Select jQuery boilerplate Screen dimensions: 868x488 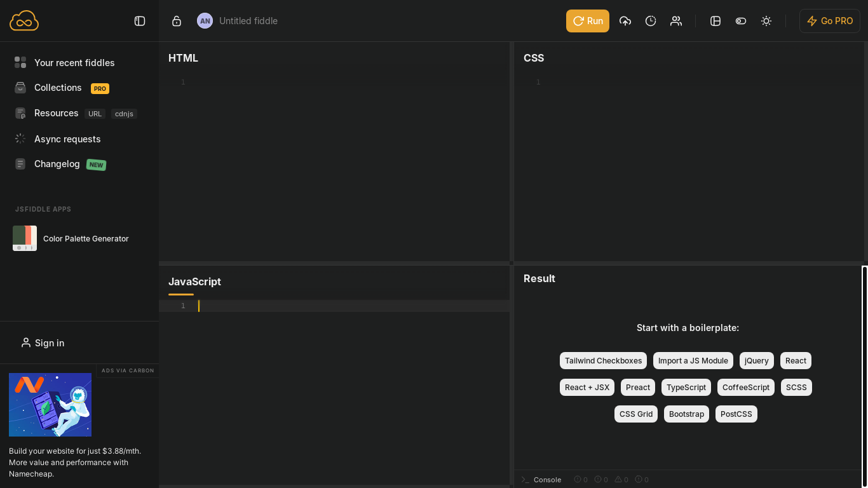(757, 361)
